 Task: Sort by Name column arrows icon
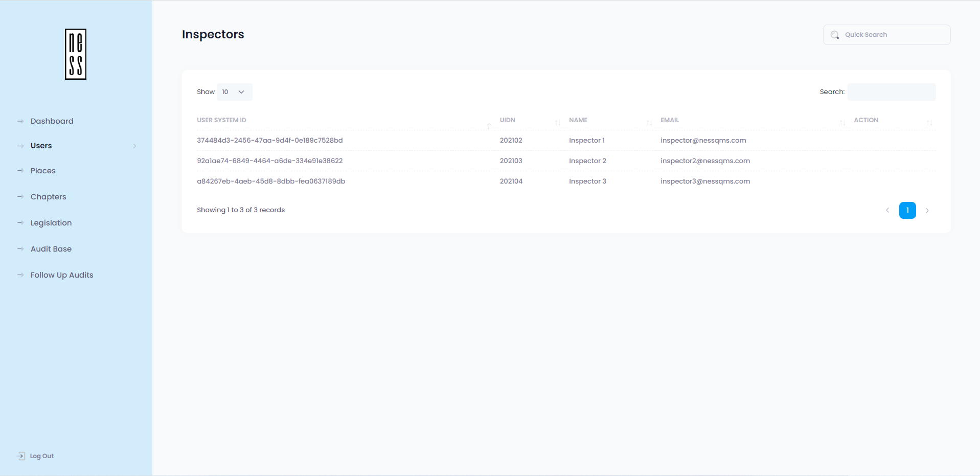(649, 123)
